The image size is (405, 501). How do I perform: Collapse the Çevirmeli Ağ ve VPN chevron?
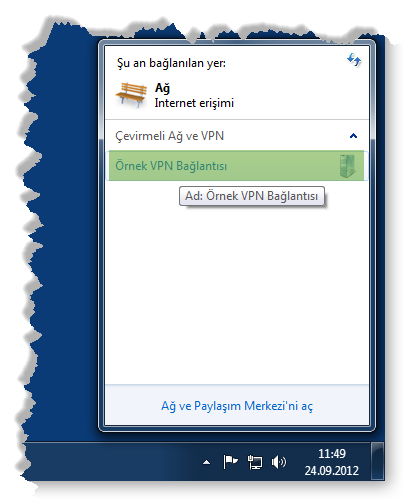(x=353, y=136)
